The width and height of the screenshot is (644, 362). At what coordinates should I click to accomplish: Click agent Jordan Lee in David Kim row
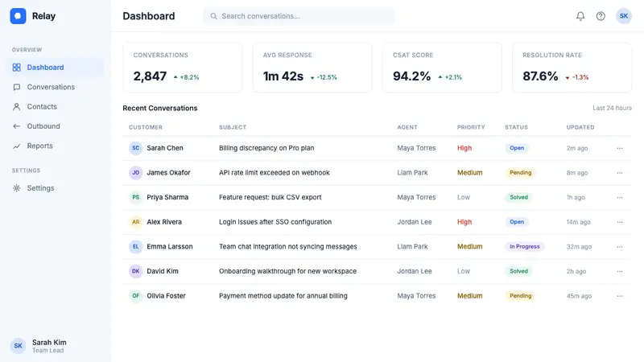(x=415, y=271)
